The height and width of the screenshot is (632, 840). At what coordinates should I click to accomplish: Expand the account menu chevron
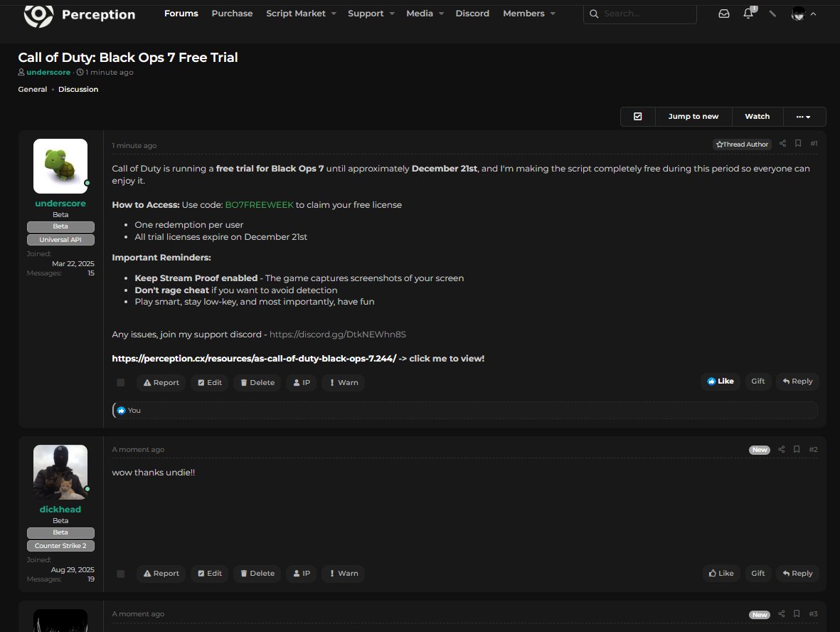pyautogui.click(x=813, y=14)
